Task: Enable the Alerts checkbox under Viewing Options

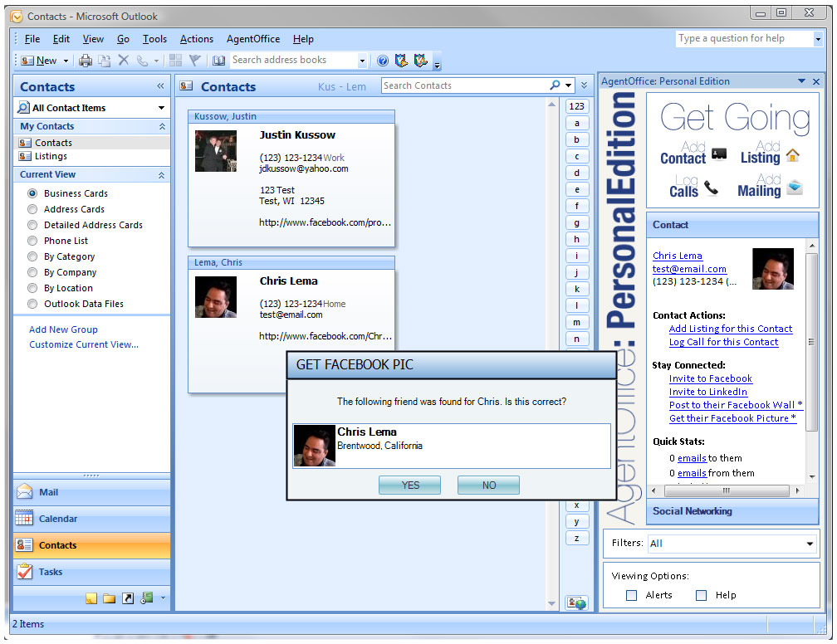Action: [632, 595]
